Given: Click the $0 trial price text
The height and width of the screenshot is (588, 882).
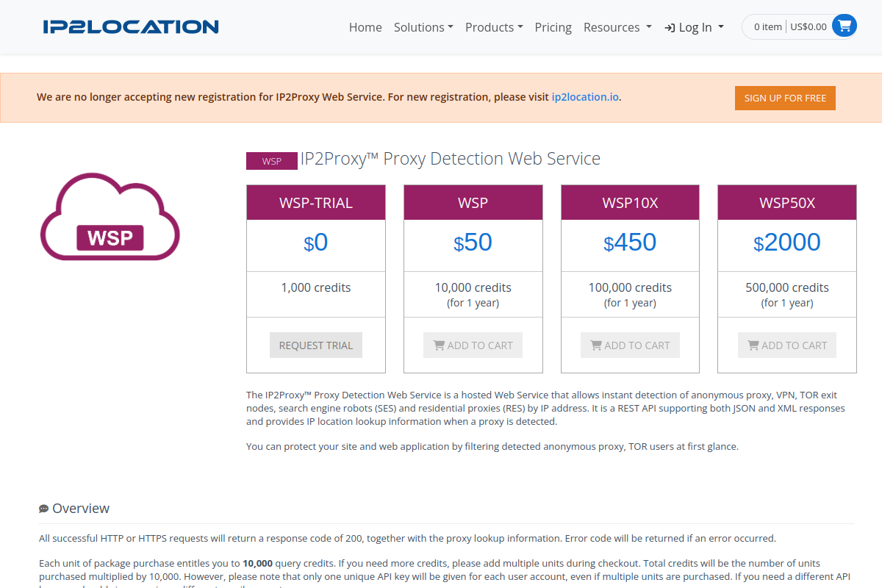Looking at the screenshot, I should coord(316,243).
